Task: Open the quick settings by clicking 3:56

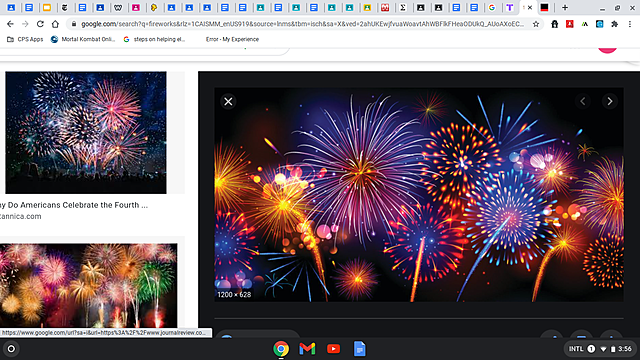Action: [x=625, y=349]
